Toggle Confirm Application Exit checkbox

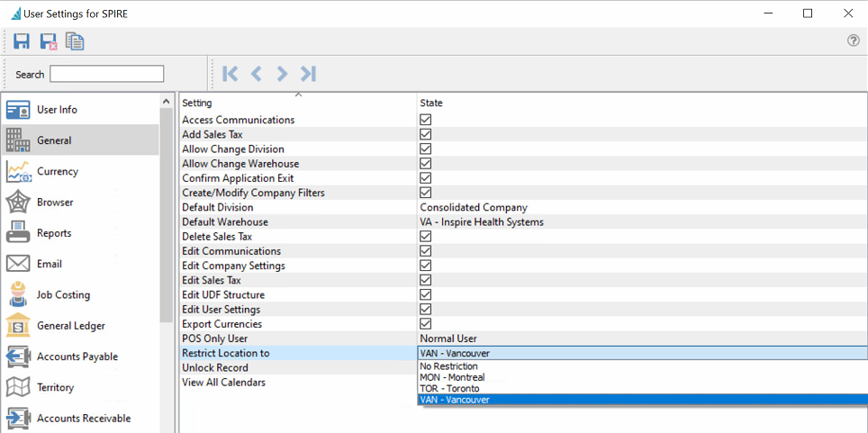tap(425, 178)
